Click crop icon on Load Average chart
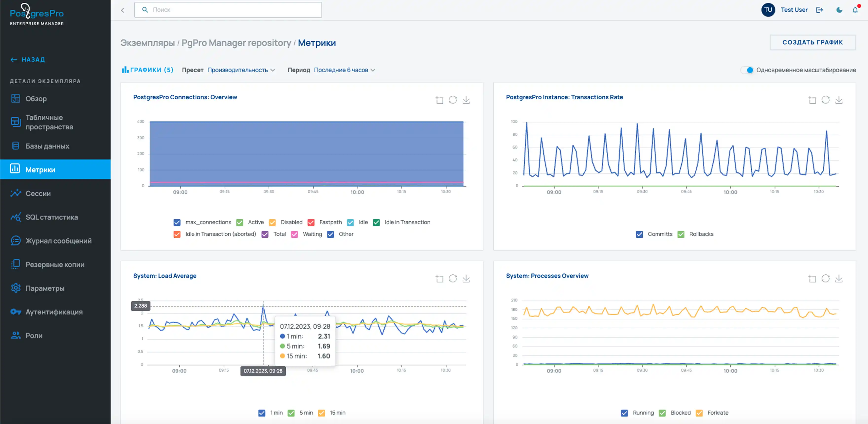This screenshot has height=424, width=868. click(x=439, y=279)
